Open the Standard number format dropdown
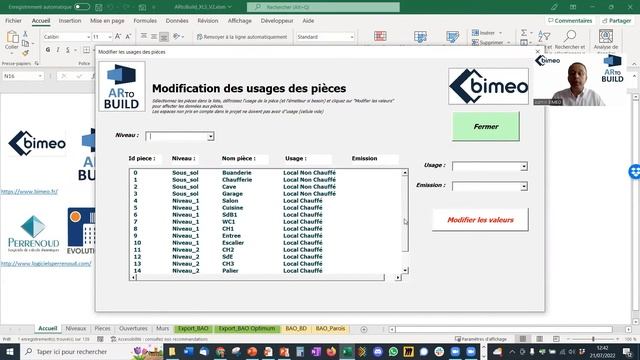 352,37
